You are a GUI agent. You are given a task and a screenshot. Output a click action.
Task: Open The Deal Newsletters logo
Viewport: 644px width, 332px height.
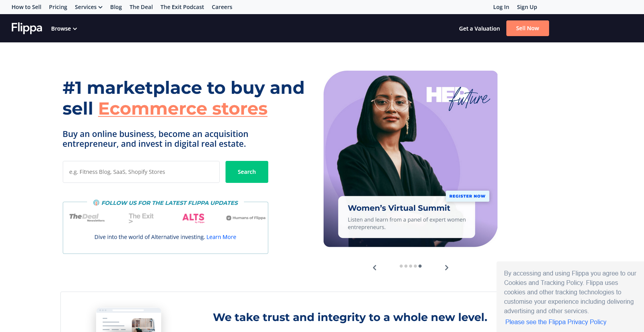pos(87,218)
